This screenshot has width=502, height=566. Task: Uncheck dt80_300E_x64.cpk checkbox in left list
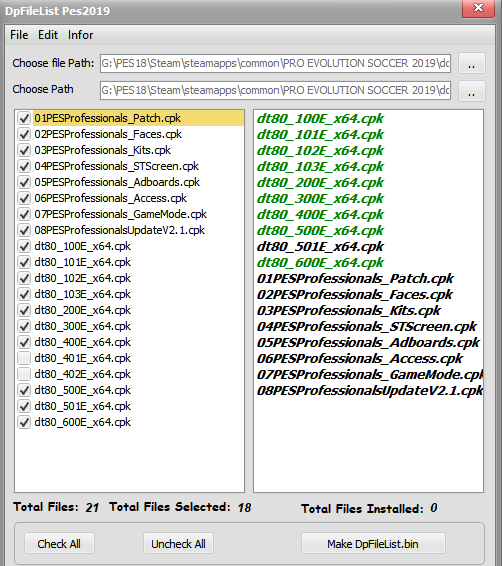24,326
